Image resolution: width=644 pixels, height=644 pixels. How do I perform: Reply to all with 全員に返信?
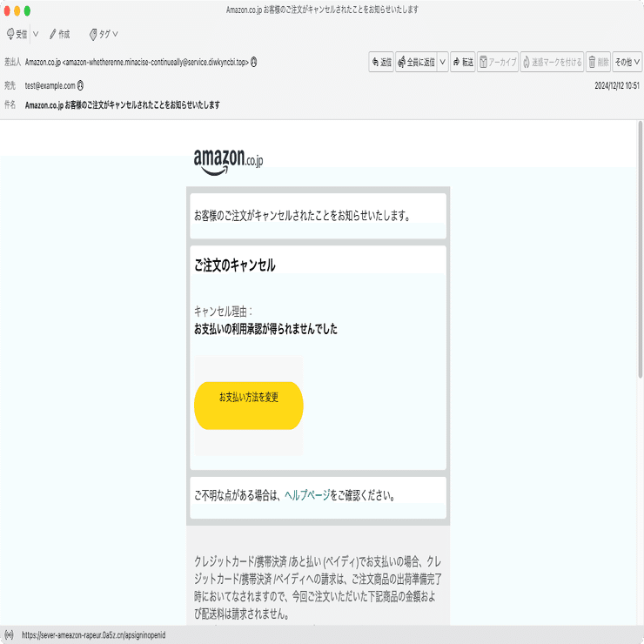click(x=417, y=62)
